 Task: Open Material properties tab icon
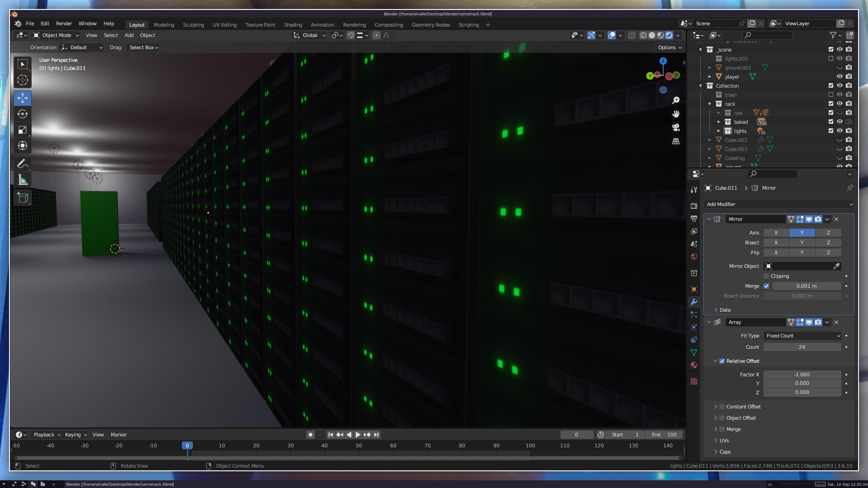pyautogui.click(x=694, y=365)
